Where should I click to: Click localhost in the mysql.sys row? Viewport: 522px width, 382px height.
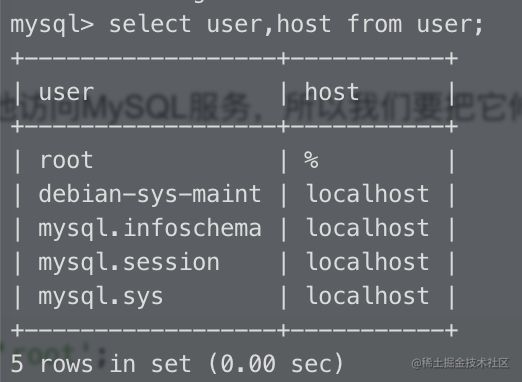368,295
